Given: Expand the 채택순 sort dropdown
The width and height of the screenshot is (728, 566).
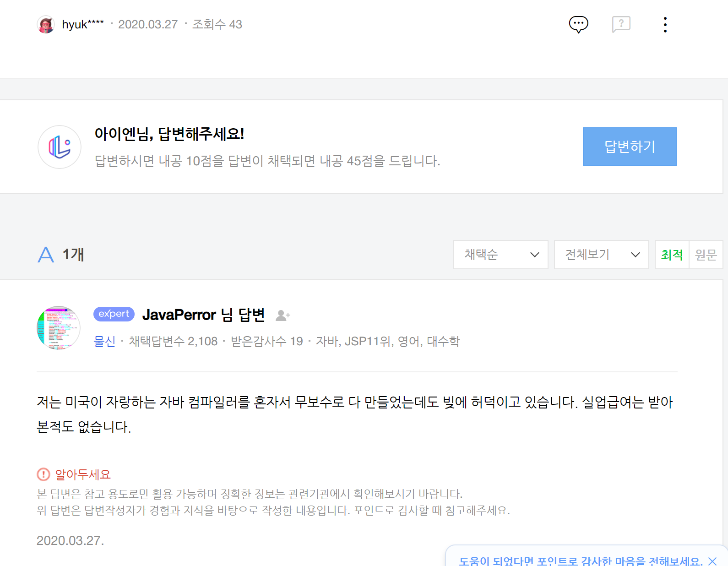Looking at the screenshot, I should (501, 255).
